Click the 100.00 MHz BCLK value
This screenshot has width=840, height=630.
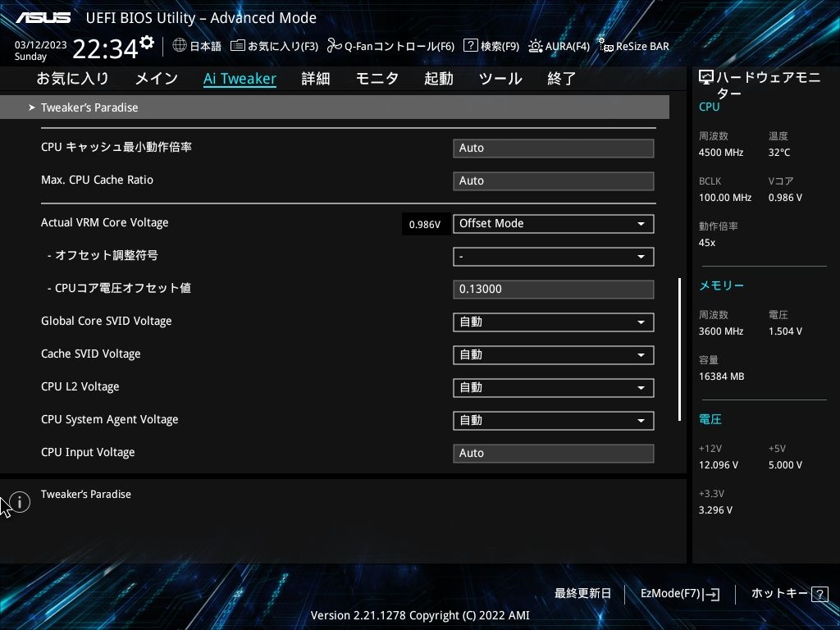click(x=725, y=198)
